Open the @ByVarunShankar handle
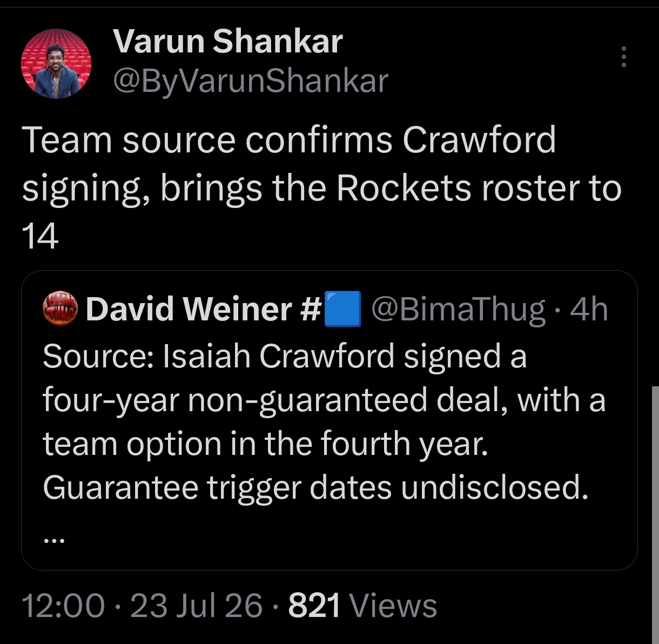 click(x=251, y=81)
